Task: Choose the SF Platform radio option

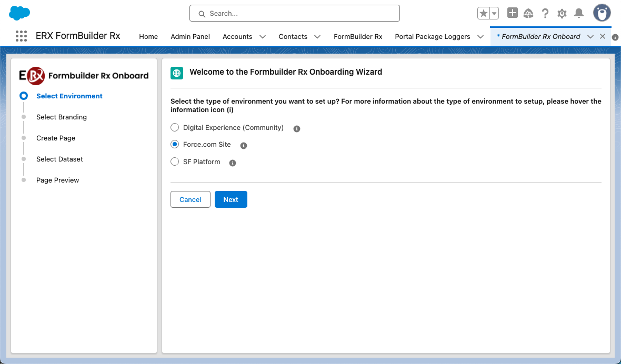Action: [175, 162]
